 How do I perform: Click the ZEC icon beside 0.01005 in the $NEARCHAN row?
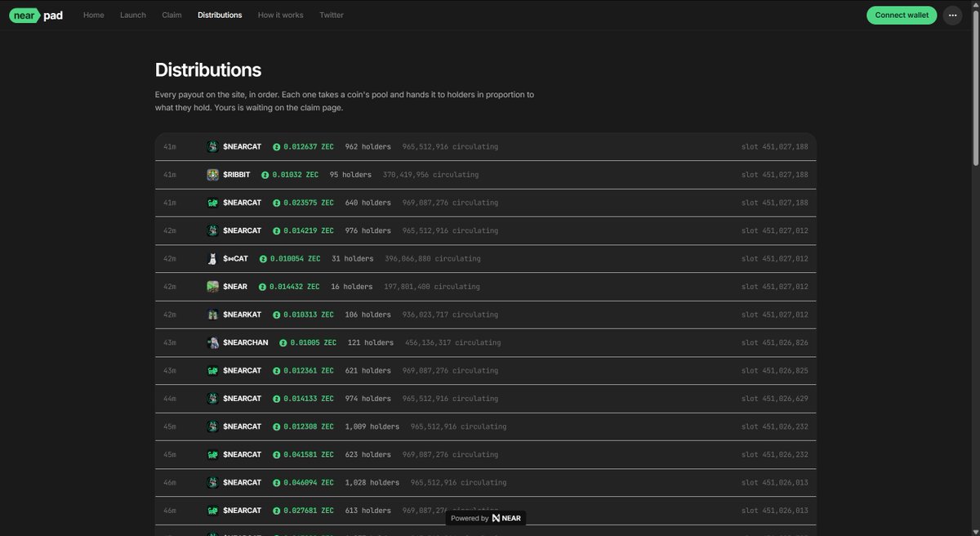tap(283, 343)
